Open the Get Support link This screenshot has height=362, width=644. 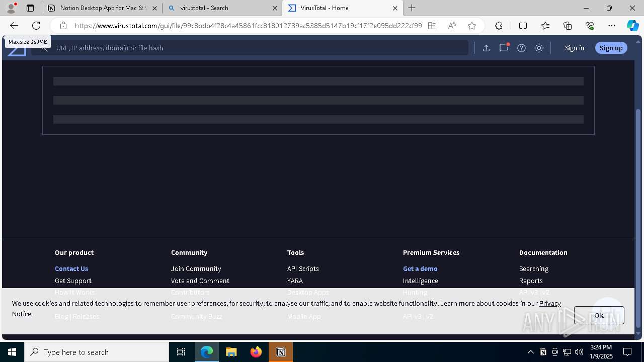point(73,281)
